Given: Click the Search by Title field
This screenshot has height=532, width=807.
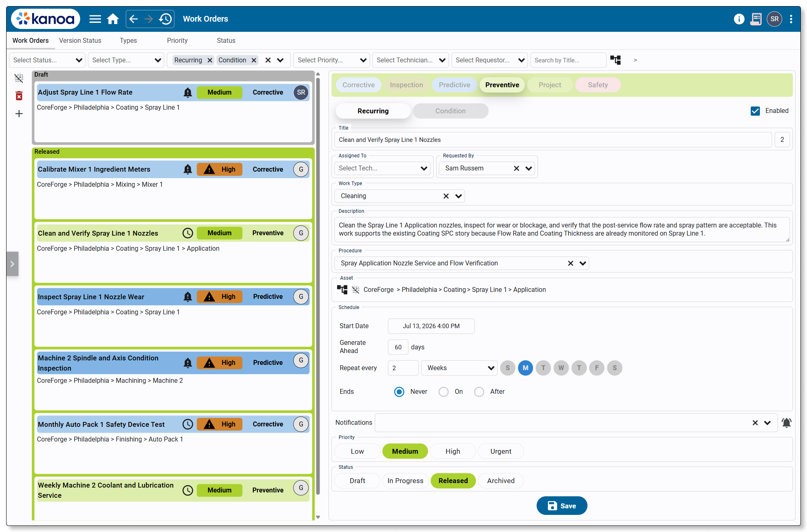Looking at the screenshot, I should pyautogui.click(x=568, y=60).
